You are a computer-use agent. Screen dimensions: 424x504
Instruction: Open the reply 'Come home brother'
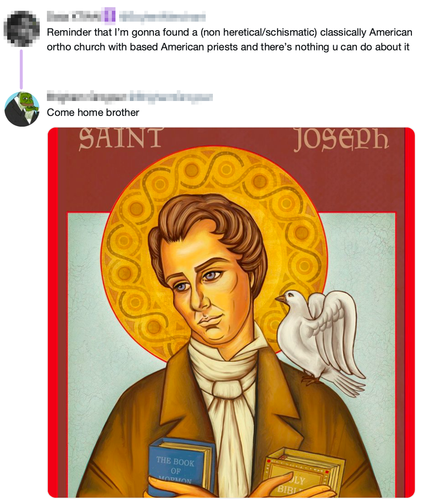point(93,113)
